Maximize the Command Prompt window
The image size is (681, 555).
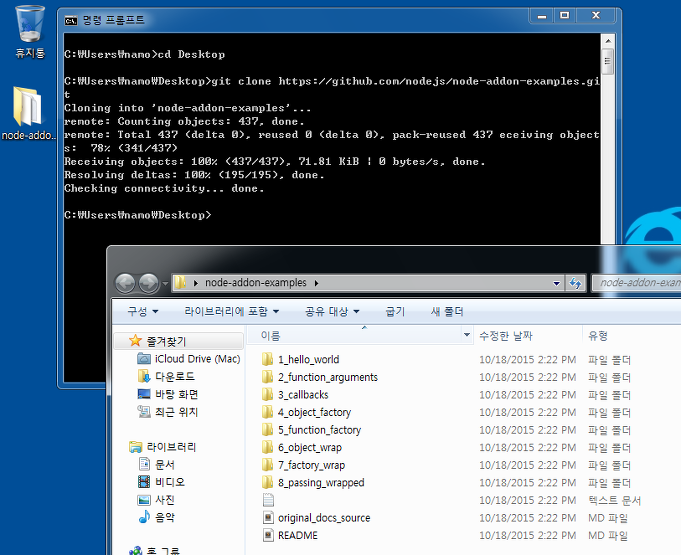564,16
